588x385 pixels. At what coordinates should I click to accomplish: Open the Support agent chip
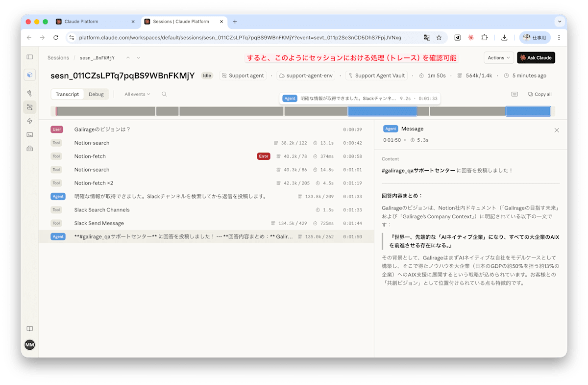tap(243, 76)
